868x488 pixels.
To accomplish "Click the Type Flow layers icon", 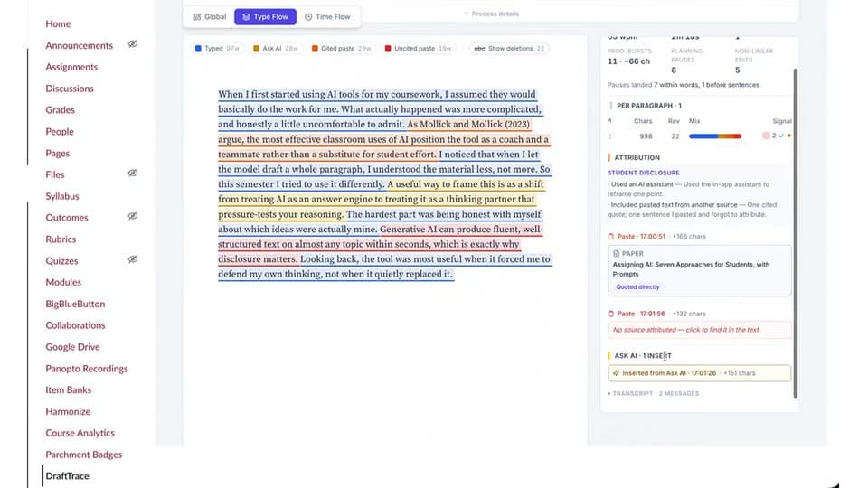I will pos(246,17).
